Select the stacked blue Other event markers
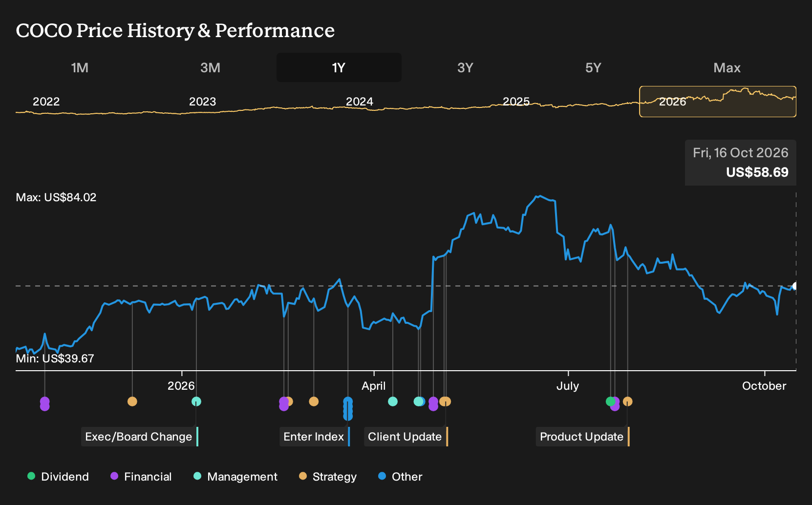 click(348, 409)
